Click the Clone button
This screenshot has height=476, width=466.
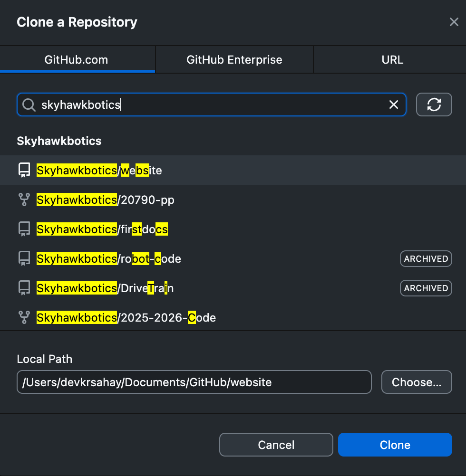pos(395,445)
